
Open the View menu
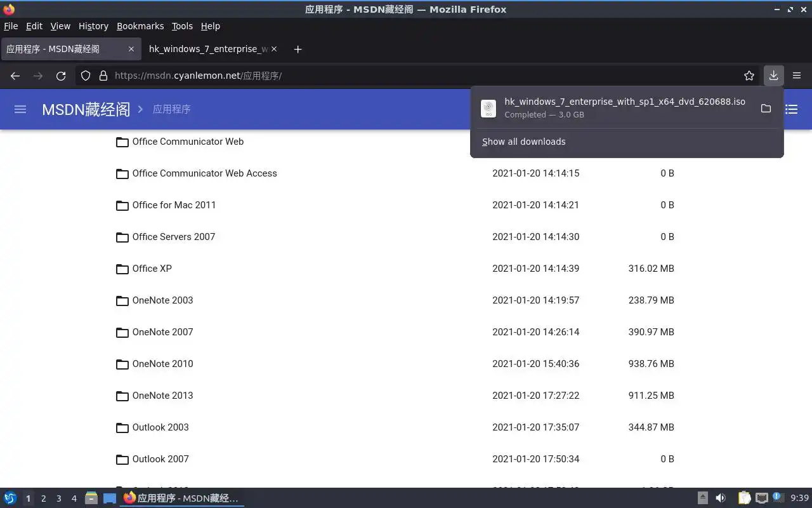60,26
